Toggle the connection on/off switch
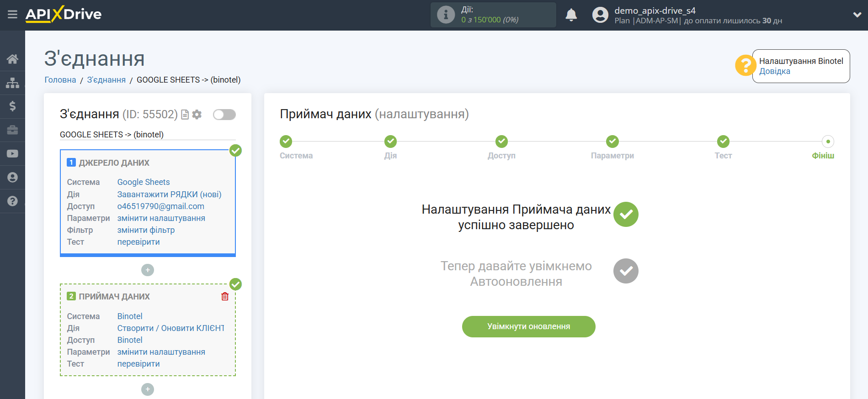Image resolution: width=868 pixels, height=399 pixels. tap(224, 115)
